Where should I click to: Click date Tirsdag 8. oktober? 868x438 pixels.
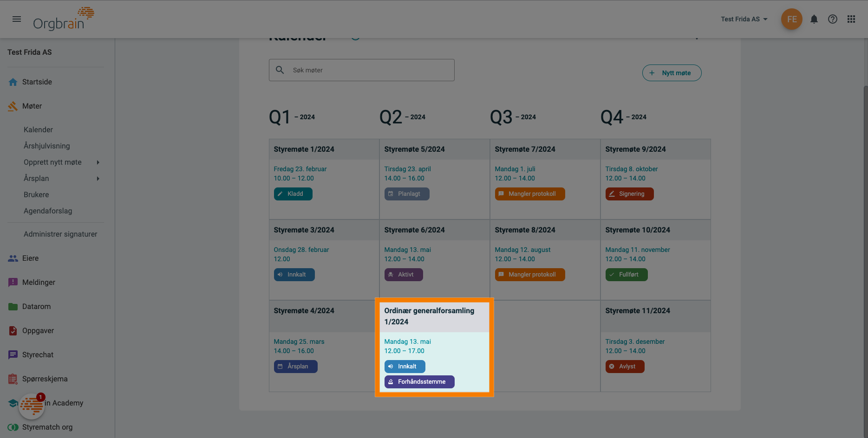coord(632,169)
